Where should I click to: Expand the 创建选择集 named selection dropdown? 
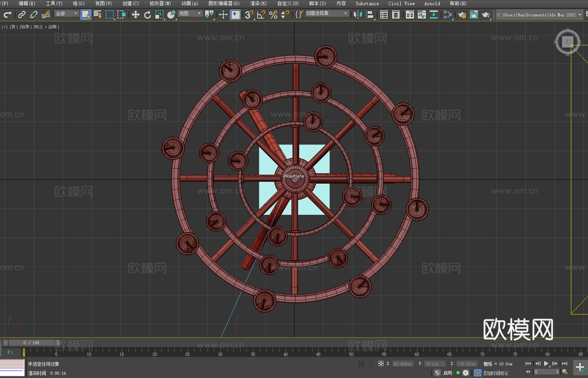click(327, 13)
